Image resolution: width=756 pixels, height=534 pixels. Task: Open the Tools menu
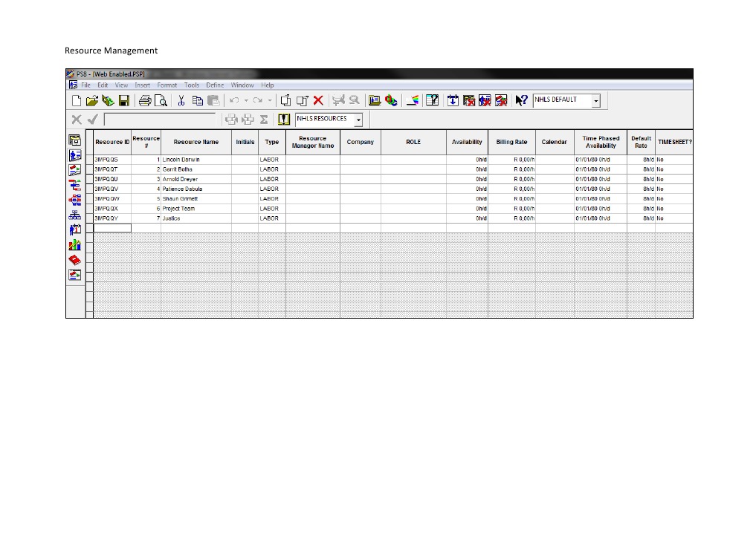click(x=191, y=85)
